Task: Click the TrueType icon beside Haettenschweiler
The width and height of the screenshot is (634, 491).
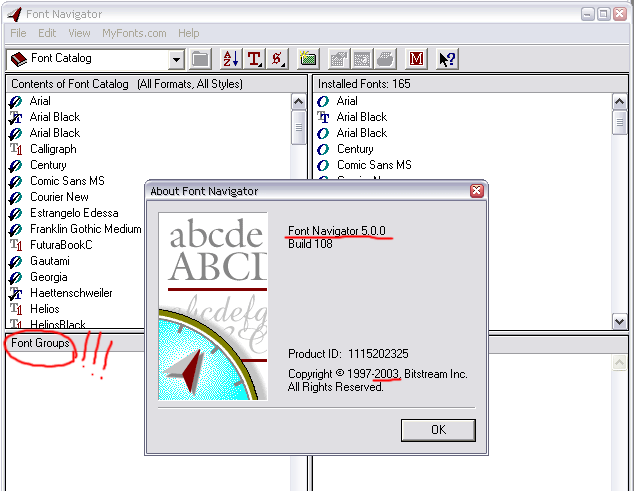Action: (15, 293)
